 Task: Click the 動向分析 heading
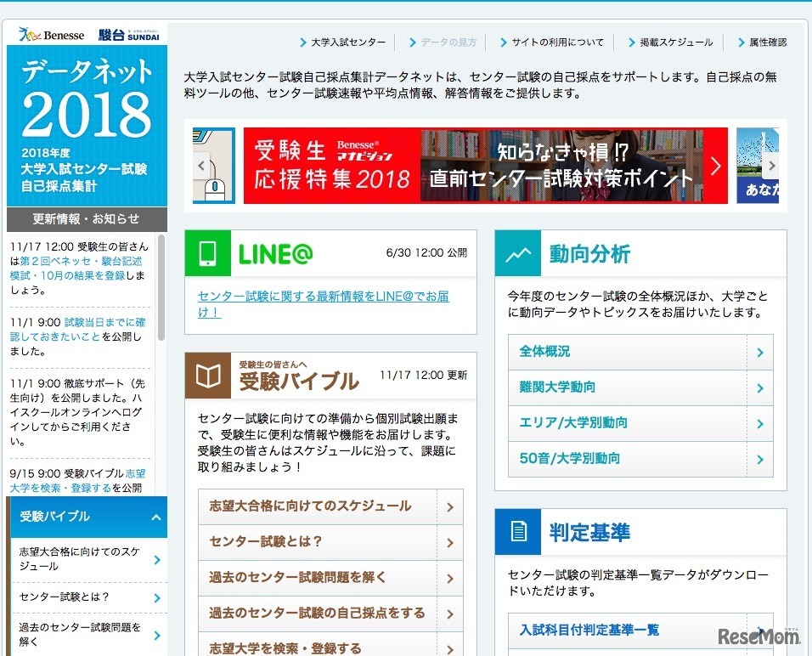pyautogui.click(x=589, y=254)
